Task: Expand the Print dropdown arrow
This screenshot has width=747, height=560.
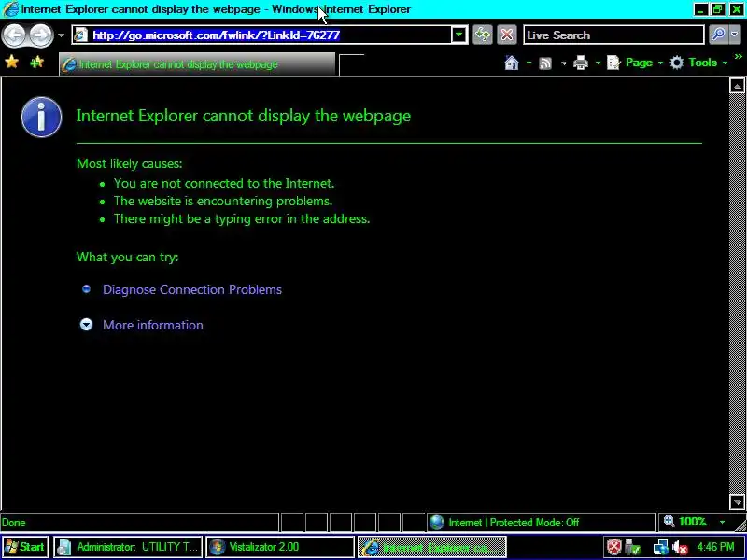Action: click(x=598, y=63)
